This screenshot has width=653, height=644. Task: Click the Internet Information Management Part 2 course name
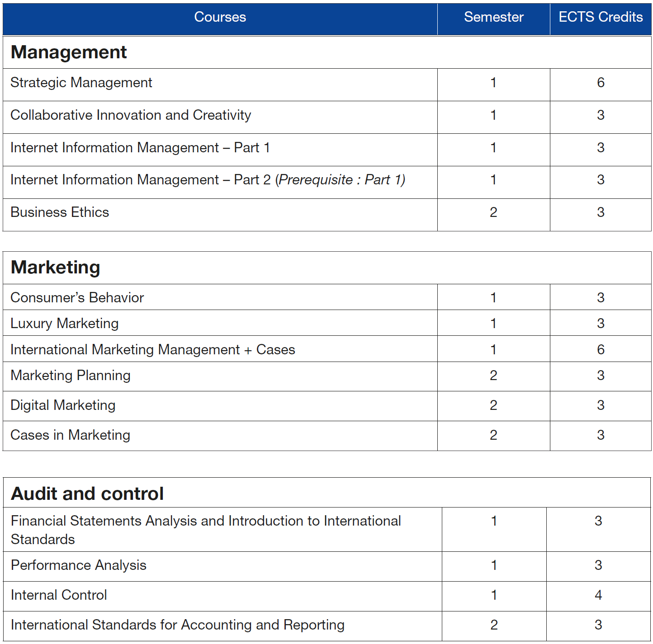(208, 180)
